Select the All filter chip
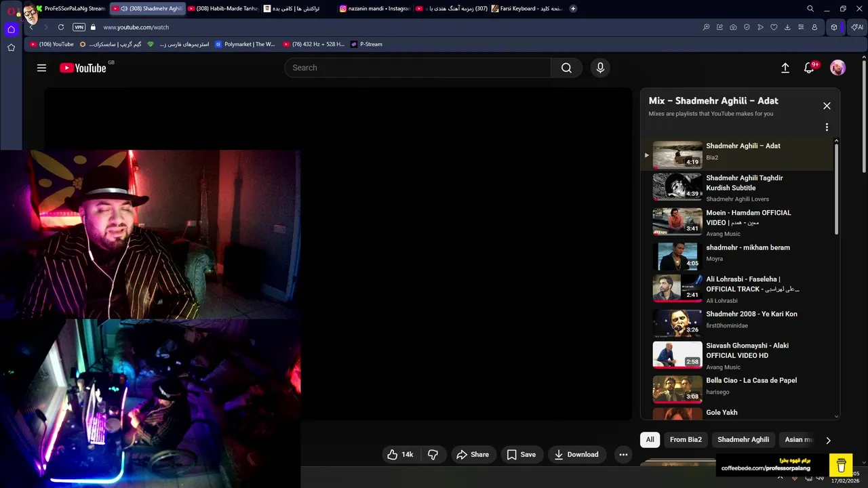Screen dimensions: 868x488 coord(650,440)
